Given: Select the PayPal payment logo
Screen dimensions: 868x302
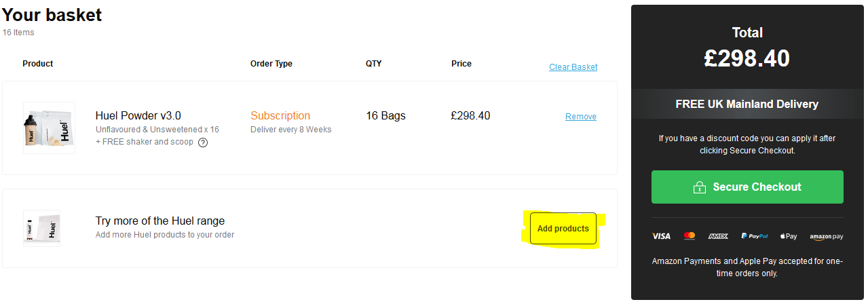Looking at the screenshot, I should tap(754, 236).
